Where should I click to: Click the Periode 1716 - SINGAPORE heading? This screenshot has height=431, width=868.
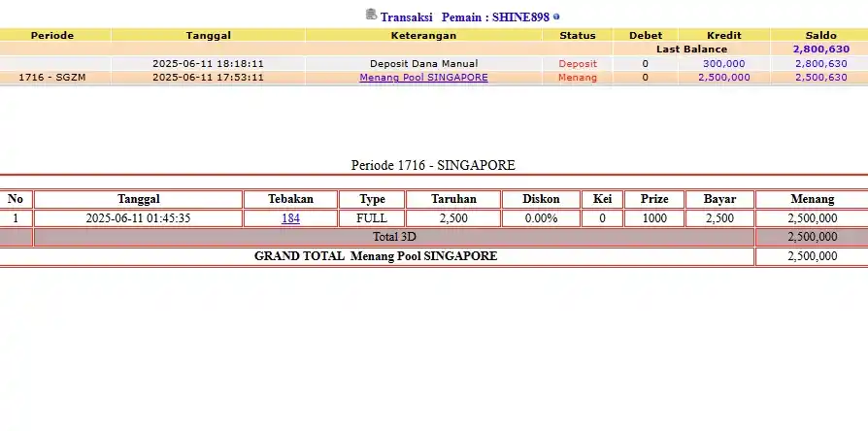(x=433, y=165)
